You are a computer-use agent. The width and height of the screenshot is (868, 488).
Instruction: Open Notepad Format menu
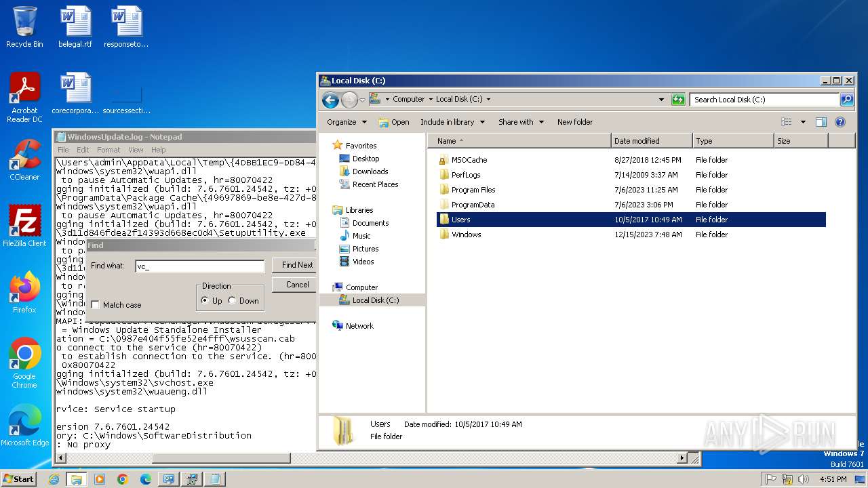pos(108,150)
